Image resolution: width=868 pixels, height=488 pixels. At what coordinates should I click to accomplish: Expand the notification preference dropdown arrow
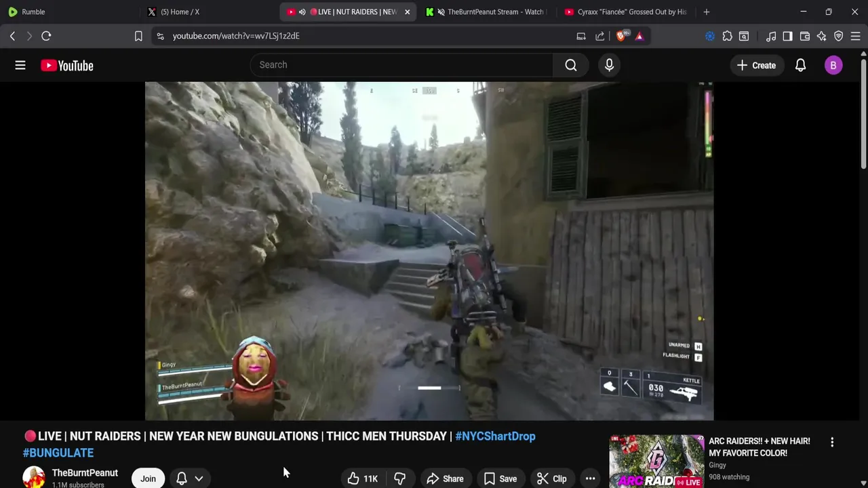(x=199, y=479)
